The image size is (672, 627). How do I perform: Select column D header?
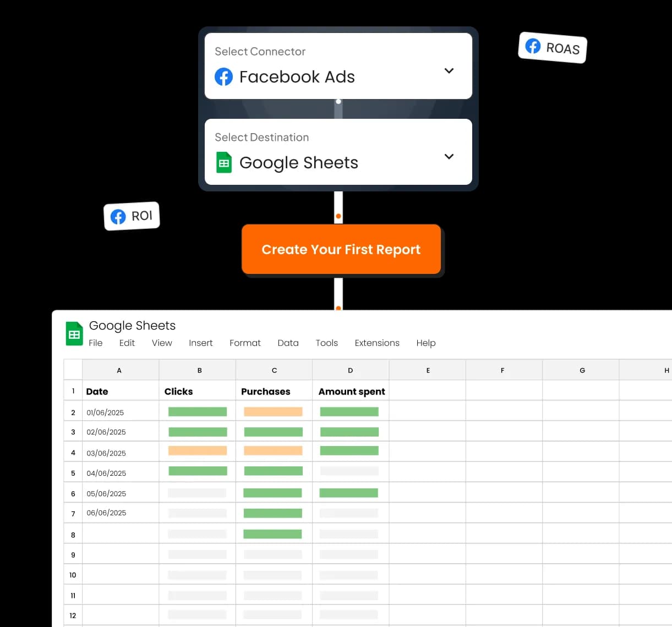tap(351, 370)
